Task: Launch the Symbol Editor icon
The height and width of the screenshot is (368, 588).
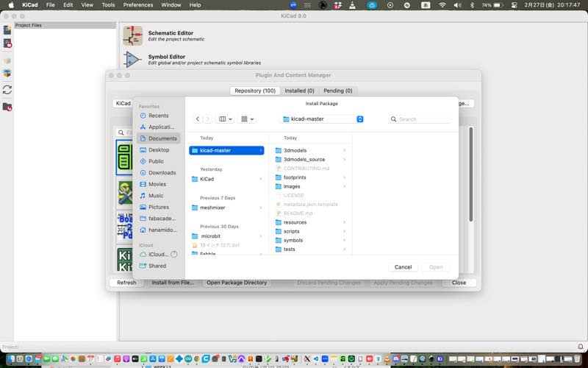Action: (133, 60)
